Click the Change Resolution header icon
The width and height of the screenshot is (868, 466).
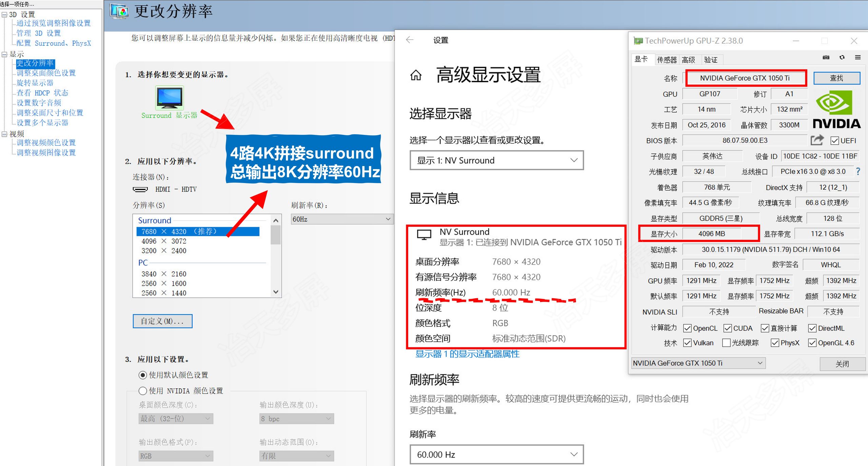coord(119,11)
